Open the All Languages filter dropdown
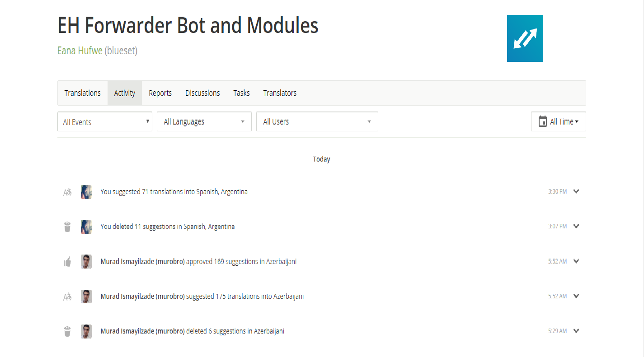 coord(204,122)
